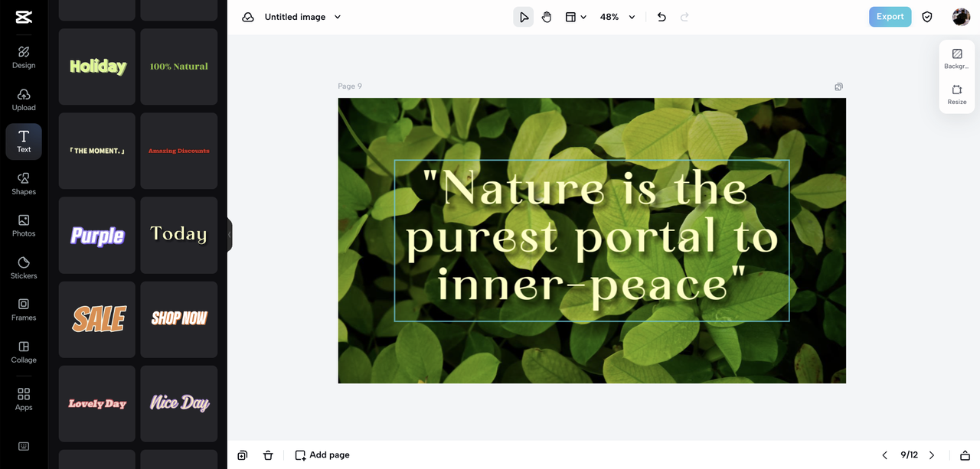Image resolution: width=980 pixels, height=469 pixels.
Task: Open the Resize tool
Action: [x=957, y=95]
